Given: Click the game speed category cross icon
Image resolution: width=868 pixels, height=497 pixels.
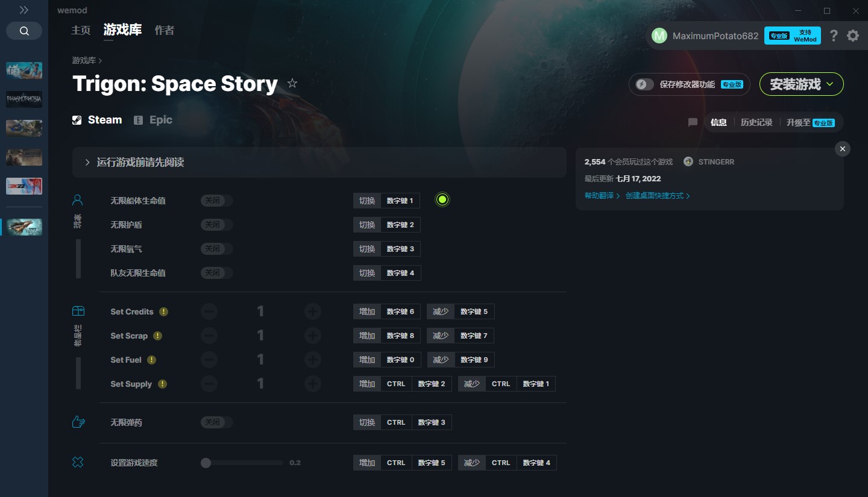Looking at the screenshot, I should click(78, 462).
